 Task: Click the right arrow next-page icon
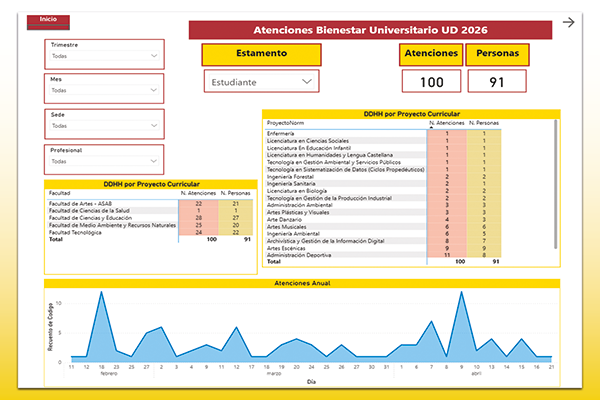click(x=568, y=23)
